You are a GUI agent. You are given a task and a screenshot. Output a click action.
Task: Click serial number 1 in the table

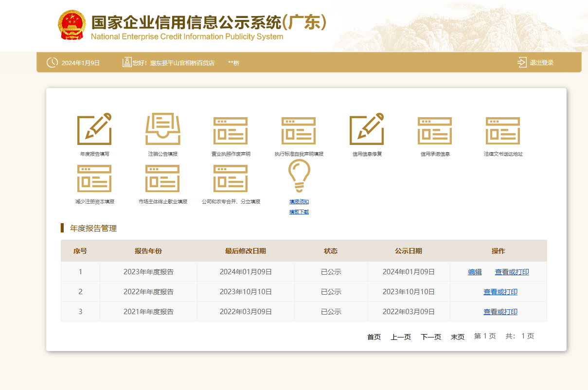(80, 272)
